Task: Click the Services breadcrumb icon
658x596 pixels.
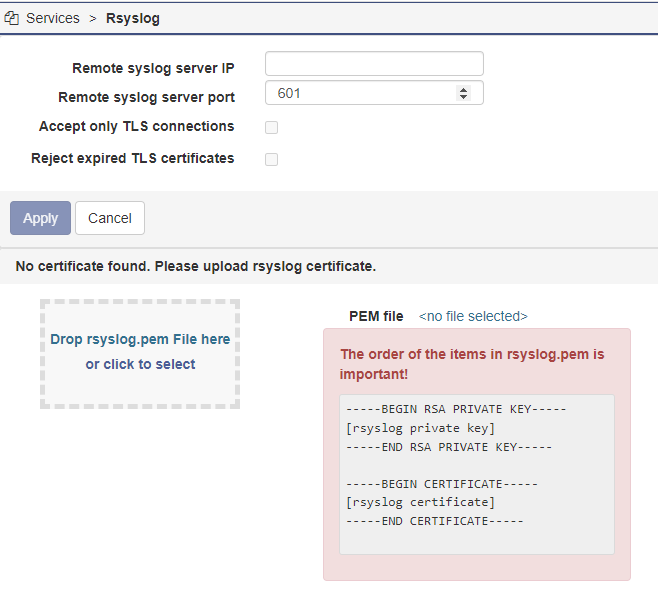Action: click(x=12, y=18)
